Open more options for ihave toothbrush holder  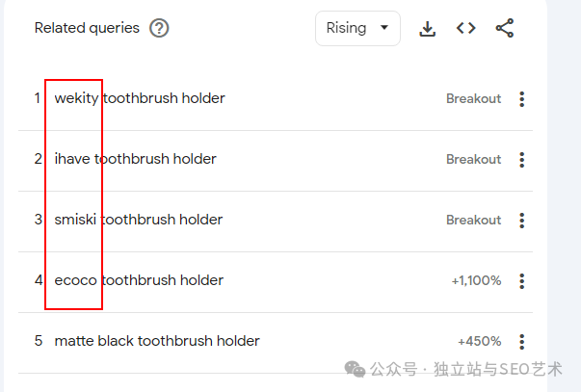[522, 160]
